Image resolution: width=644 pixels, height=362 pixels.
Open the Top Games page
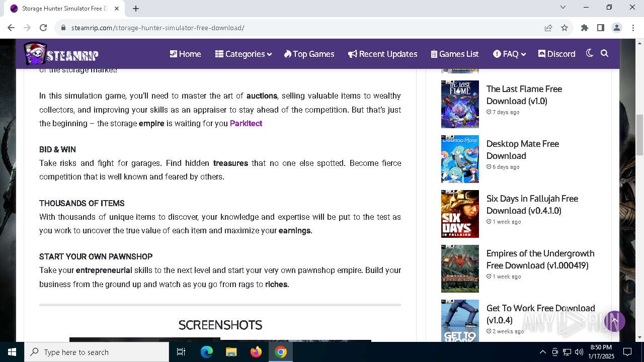click(x=309, y=54)
